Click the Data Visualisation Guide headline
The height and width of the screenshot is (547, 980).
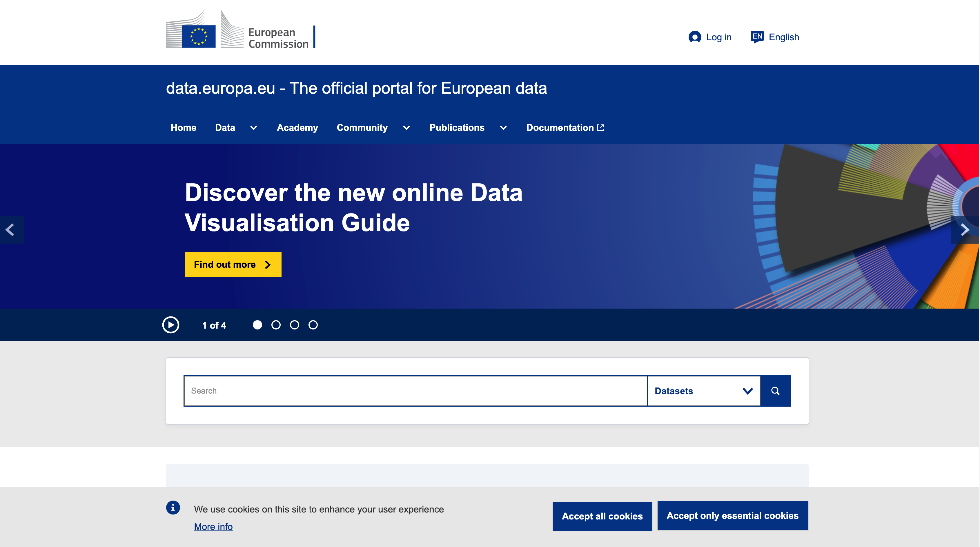coord(353,207)
